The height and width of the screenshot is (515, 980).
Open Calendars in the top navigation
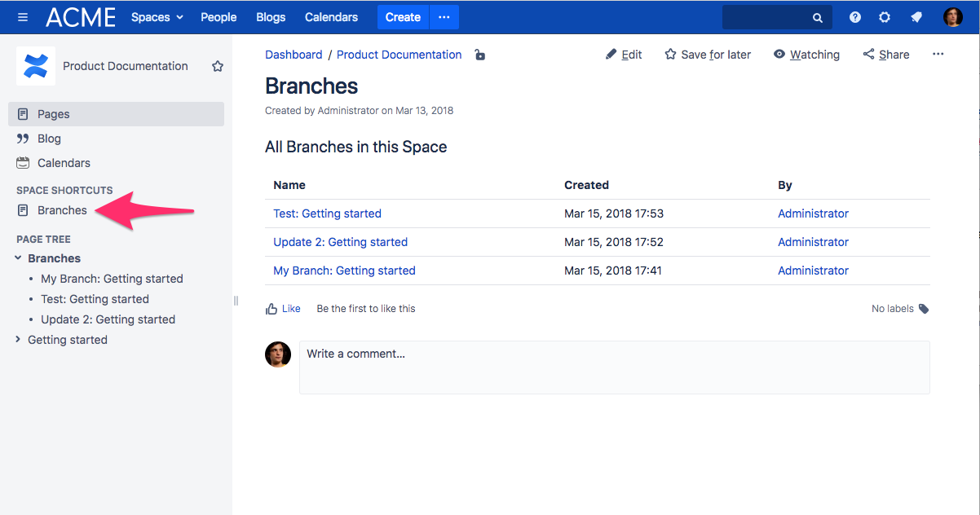click(x=331, y=17)
